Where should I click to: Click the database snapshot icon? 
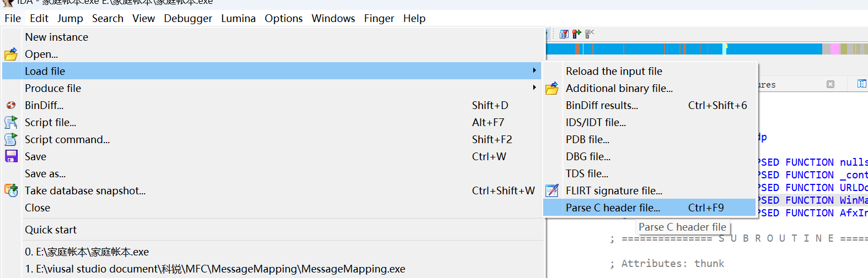(x=11, y=190)
